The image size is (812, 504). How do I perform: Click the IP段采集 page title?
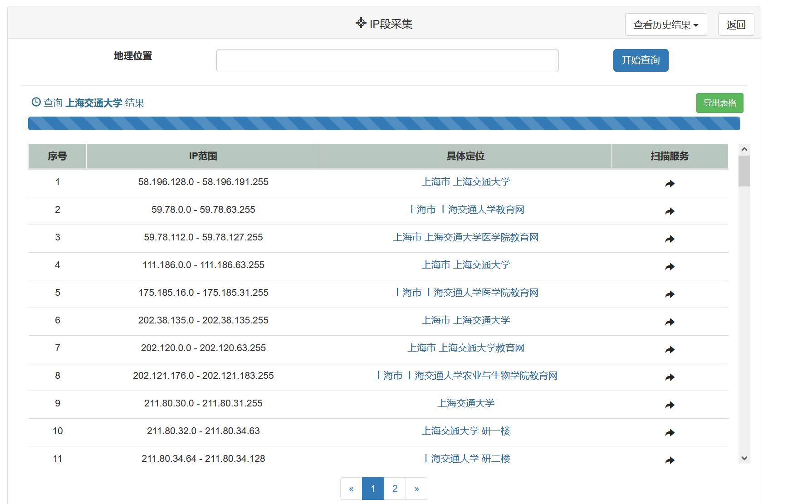pyautogui.click(x=391, y=24)
